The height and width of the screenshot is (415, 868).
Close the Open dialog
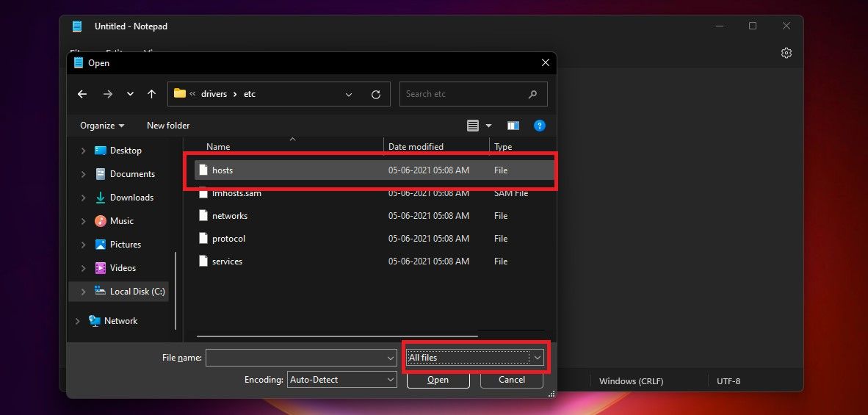pyautogui.click(x=546, y=63)
